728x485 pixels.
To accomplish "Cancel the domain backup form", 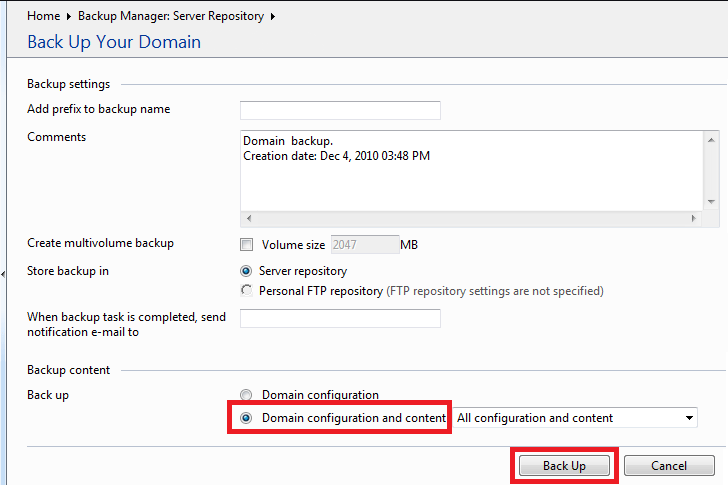I will point(669,466).
